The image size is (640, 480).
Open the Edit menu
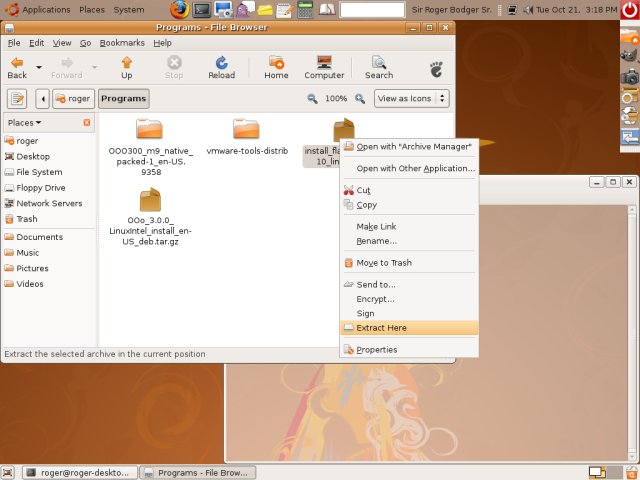click(37, 43)
